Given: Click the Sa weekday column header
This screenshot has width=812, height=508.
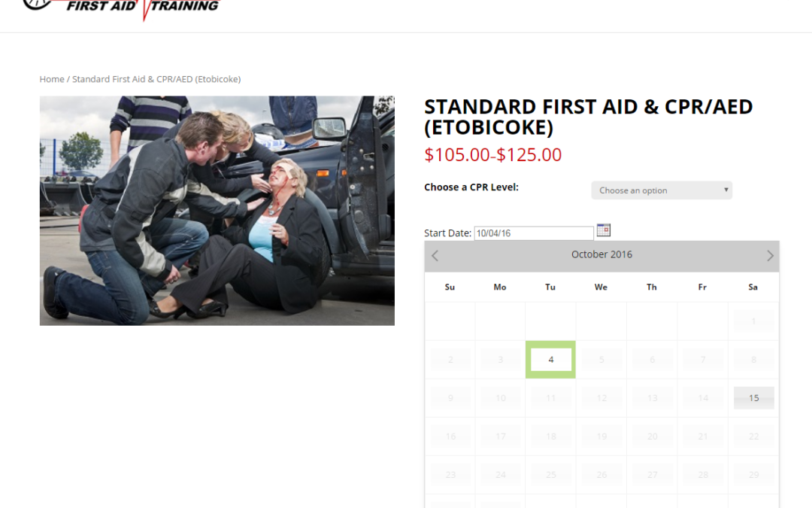Looking at the screenshot, I should pyautogui.click(x=753, y=287).
